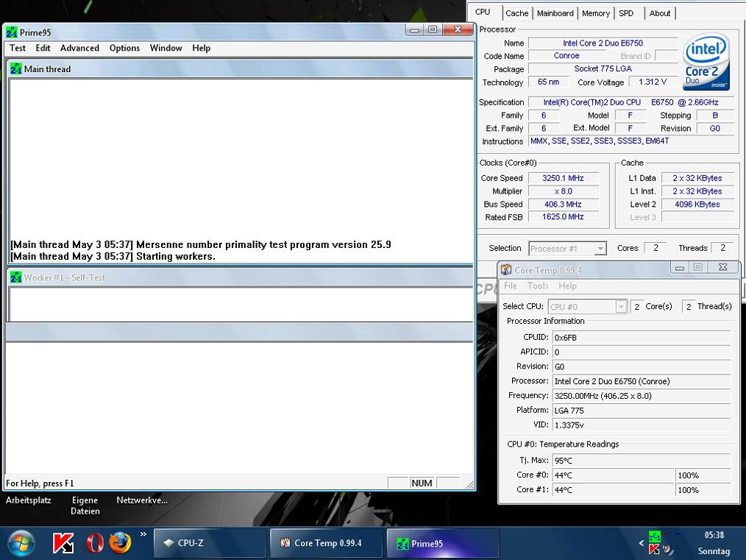This screenshot has width=746, height=560.
Task: Click the Package value Socket 775 LGA
Action: coord(603,68)
